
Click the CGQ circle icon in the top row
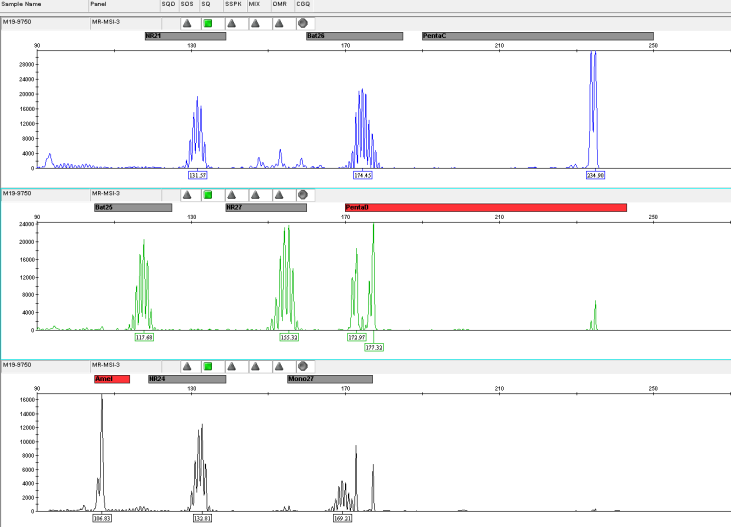coord(303,22)
